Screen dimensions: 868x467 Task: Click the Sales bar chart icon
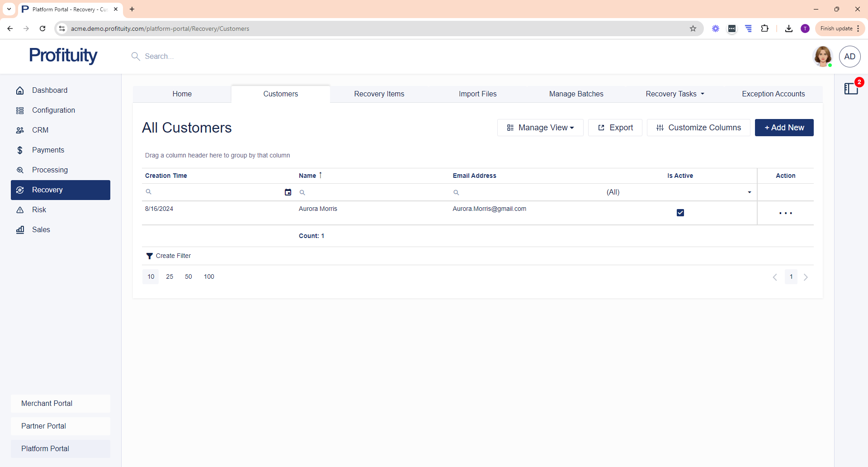[20, 230]
